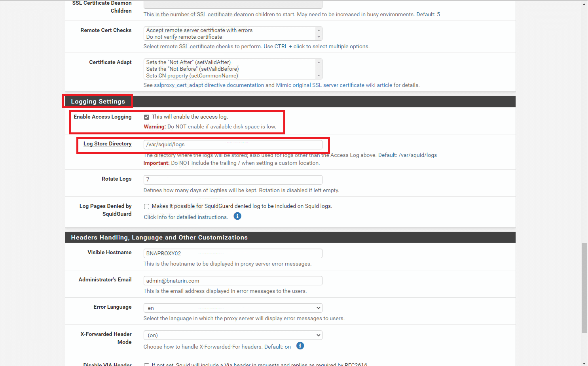Click SSL Certificate Deamon Children input field

(x=233, y=4)
